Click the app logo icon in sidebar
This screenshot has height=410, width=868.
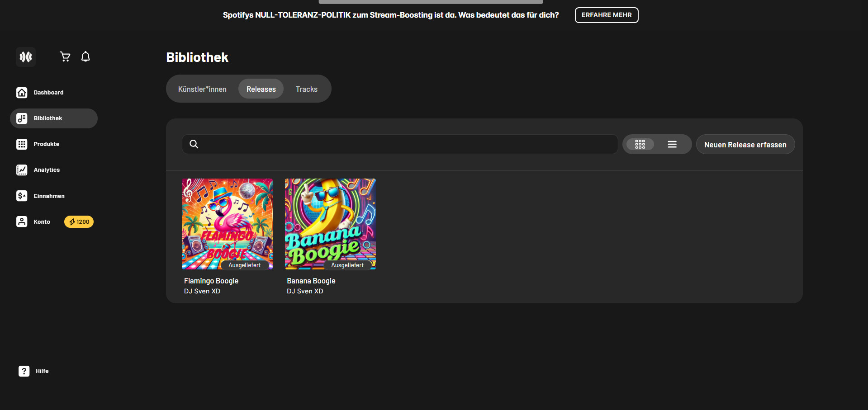click(x=26, y=57)
